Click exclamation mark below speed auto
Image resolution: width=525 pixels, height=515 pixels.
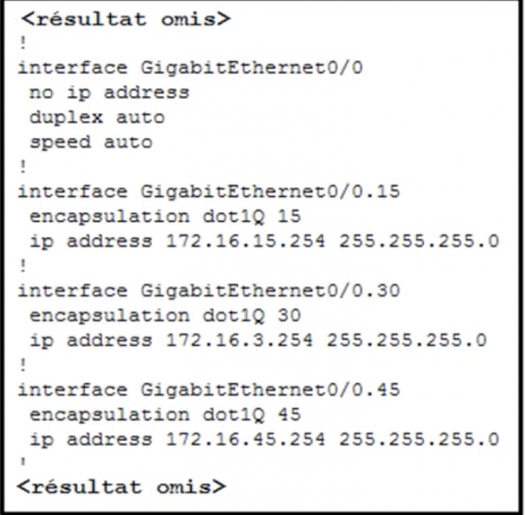coord(23,167)
